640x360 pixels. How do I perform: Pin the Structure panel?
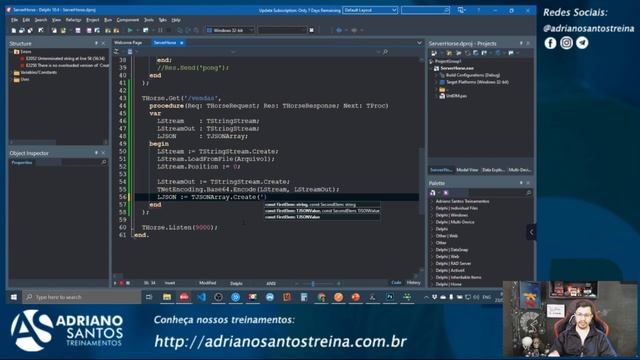tap(97, 43)
